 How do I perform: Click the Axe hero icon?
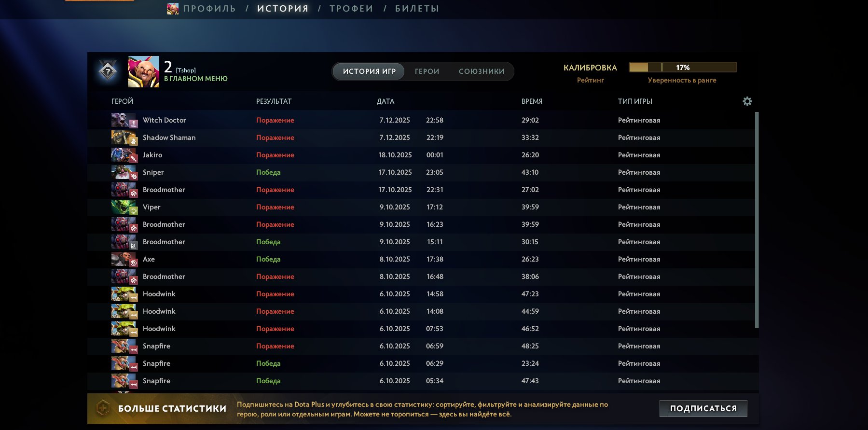click(124, 259)
